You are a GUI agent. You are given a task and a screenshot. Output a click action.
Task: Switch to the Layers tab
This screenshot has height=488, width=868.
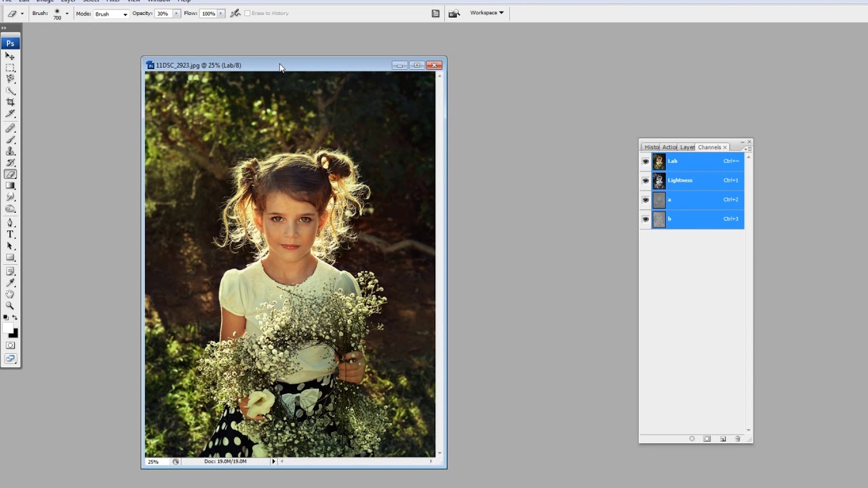coord(687,147)
